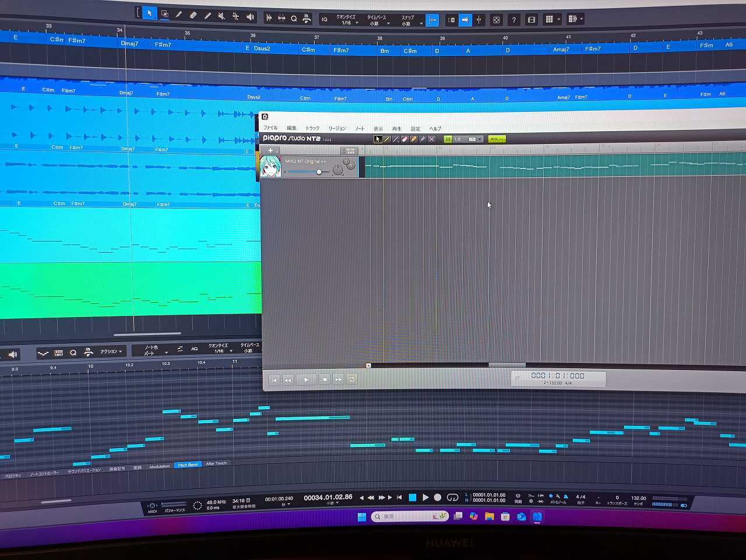
Task: Toggle the Piapro loop playback button
Action: [x=351, y=379]
